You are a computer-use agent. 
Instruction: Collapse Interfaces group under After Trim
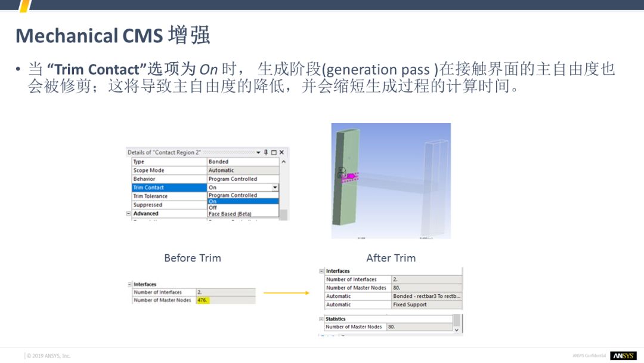click(x=321, y=271)
